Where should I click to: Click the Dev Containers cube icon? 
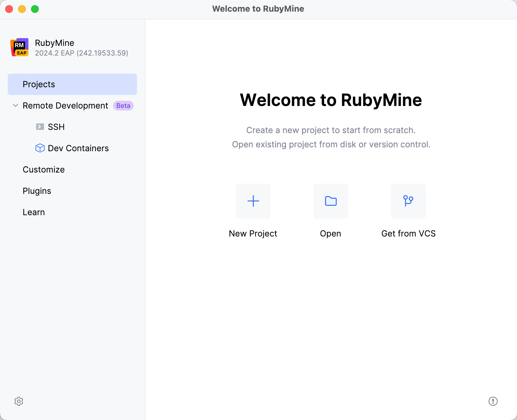click(x=40, y=148)
